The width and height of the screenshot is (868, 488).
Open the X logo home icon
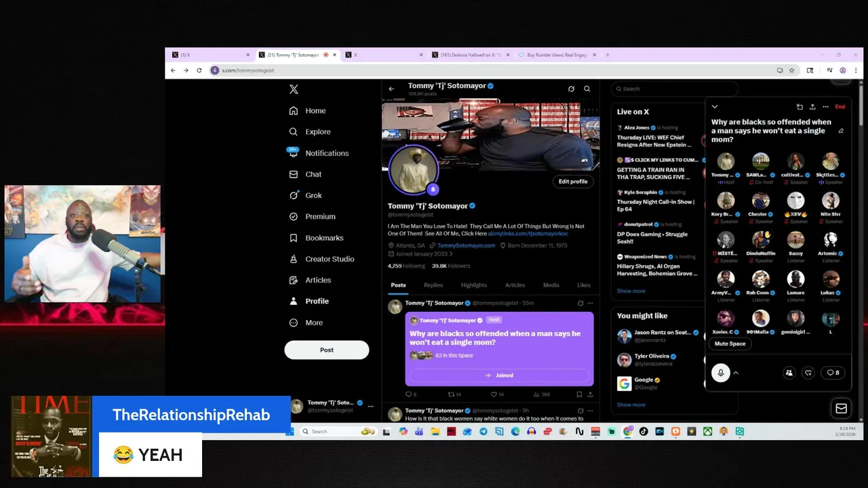pyautogui.click(x=294, y=89)
